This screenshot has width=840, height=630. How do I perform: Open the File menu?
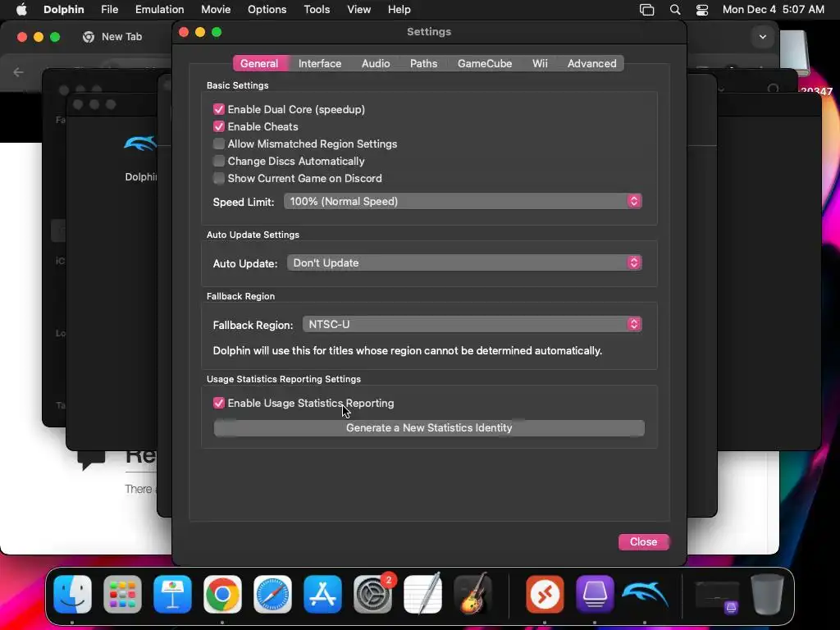click(110, 10)
